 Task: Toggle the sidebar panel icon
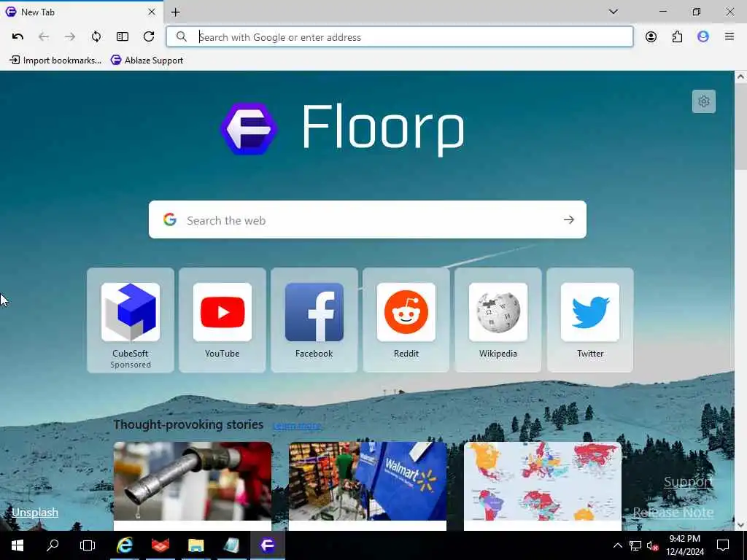click(x=123, y=36)
